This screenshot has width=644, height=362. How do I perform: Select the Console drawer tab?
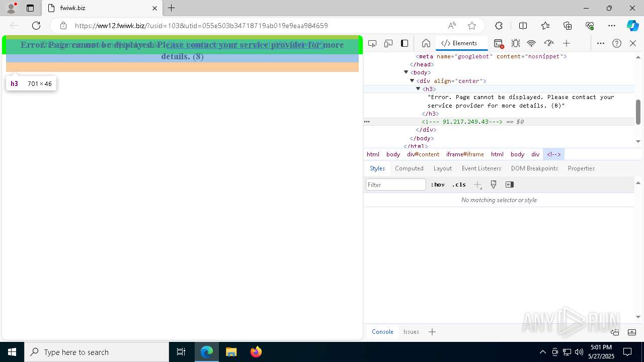382,332
